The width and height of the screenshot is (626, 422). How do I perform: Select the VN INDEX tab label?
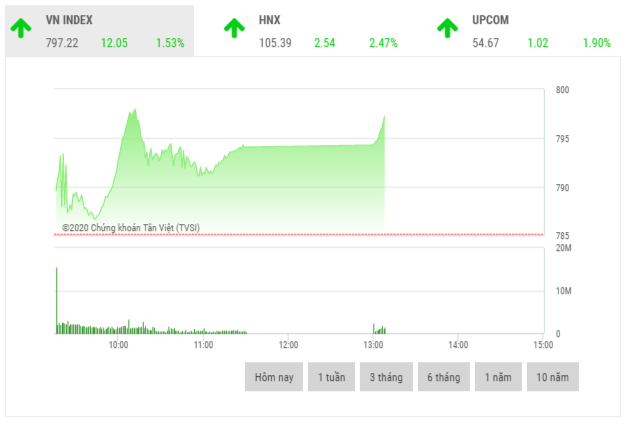(x=73, y=20)
